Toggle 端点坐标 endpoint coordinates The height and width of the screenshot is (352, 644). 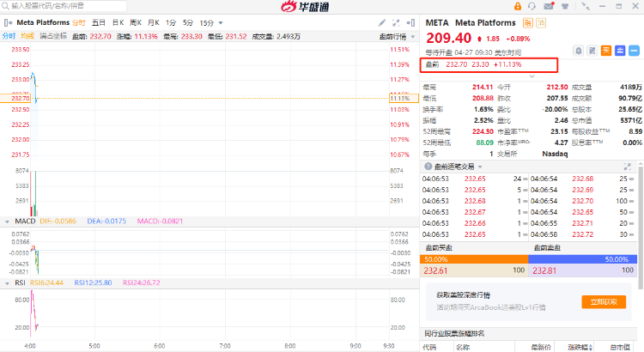[53, 36]
